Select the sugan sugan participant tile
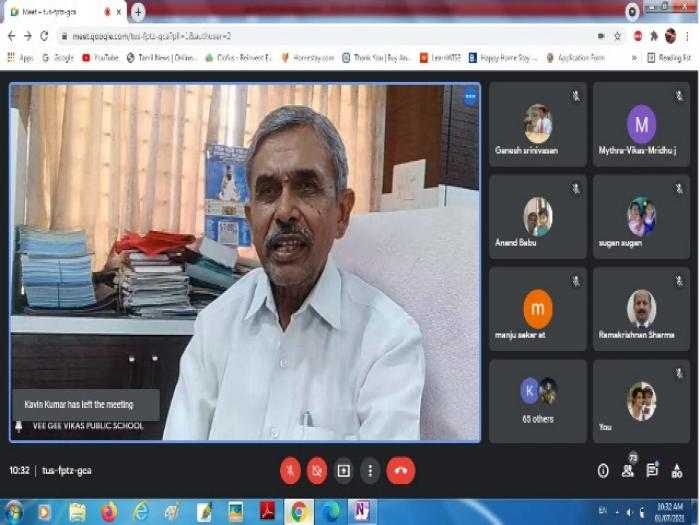Image resolution: width=700 pixels, height=525 pixels. click(x=642, y=217)
